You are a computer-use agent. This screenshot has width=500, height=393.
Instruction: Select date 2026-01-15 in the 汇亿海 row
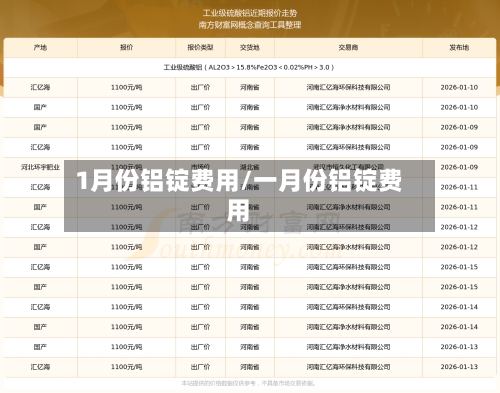pyautogui.click(x=459, y=267)
